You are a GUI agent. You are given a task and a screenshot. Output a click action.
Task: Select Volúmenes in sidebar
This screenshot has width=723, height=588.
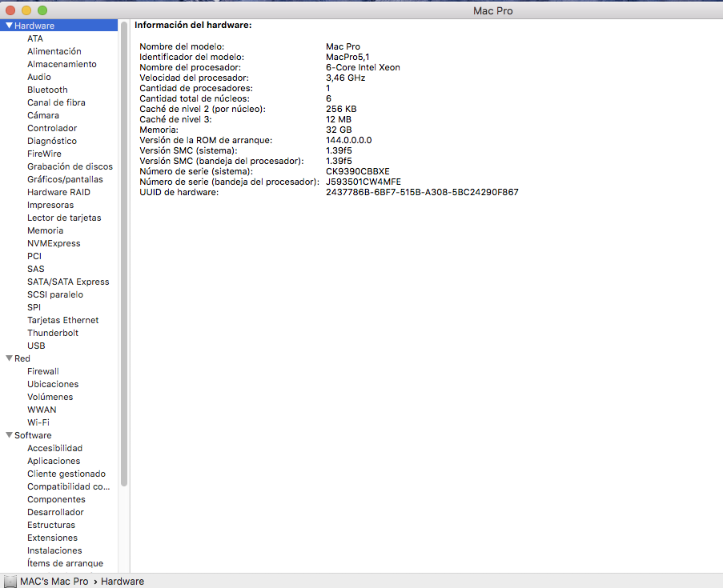pos(50,398)
